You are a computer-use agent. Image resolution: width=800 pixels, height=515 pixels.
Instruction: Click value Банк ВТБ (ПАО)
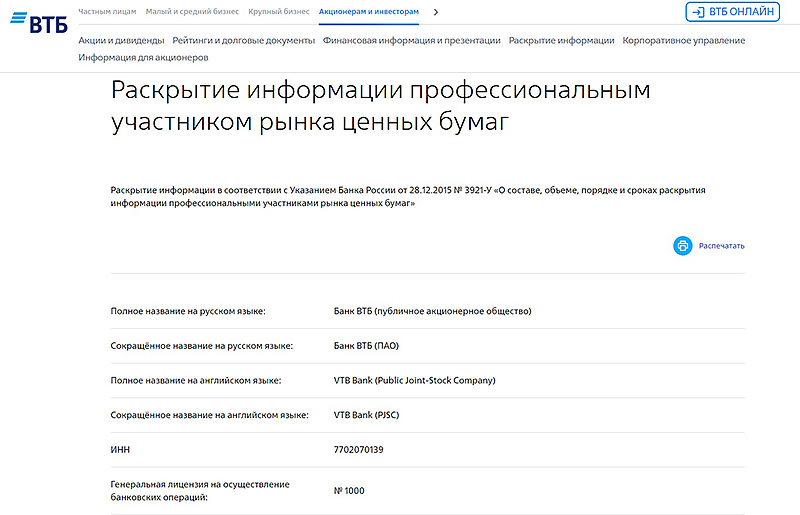[x=366, y=346]
